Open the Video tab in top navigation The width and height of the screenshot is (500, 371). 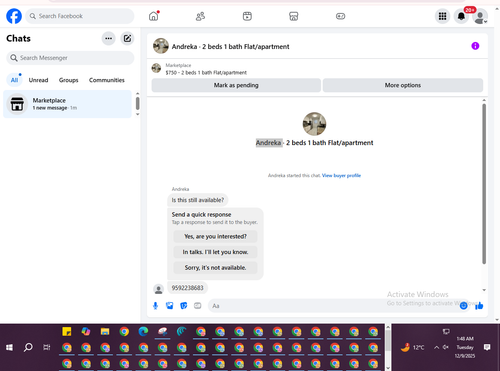(247, 16)
